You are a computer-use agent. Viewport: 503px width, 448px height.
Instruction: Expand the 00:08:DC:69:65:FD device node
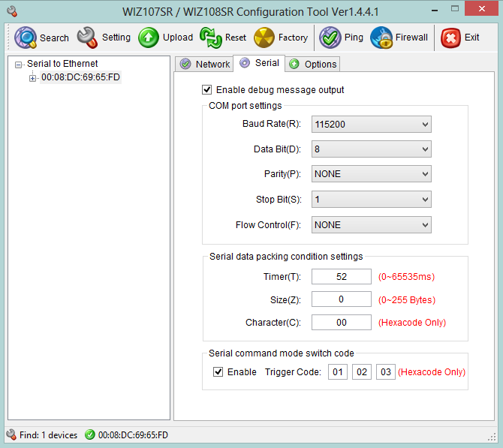pyautogui.click(x=32, y=78)
